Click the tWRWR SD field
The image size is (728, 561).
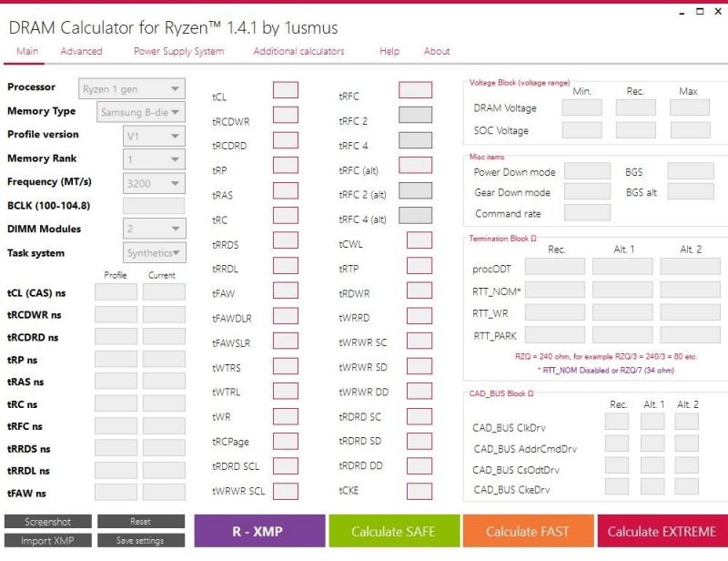coord(420,366)
